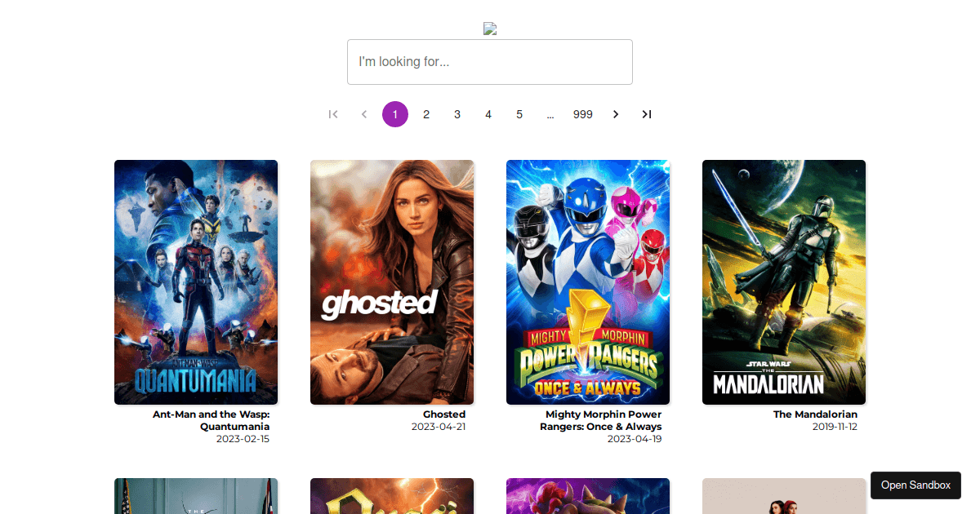
Task: Click The Mandalorian title text
Action: coord(815,414)
